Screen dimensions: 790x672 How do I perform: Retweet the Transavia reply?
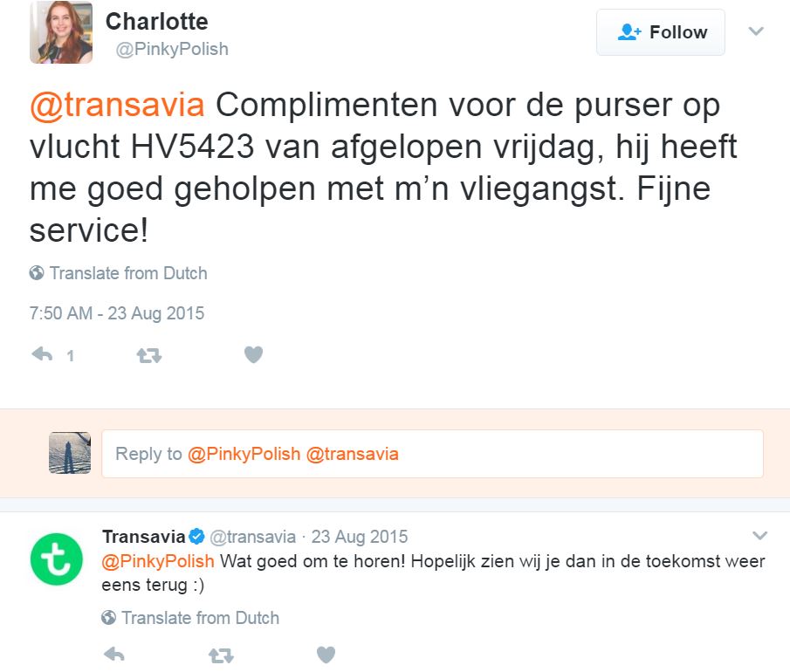pyautogui.click(x=221, y=655)
